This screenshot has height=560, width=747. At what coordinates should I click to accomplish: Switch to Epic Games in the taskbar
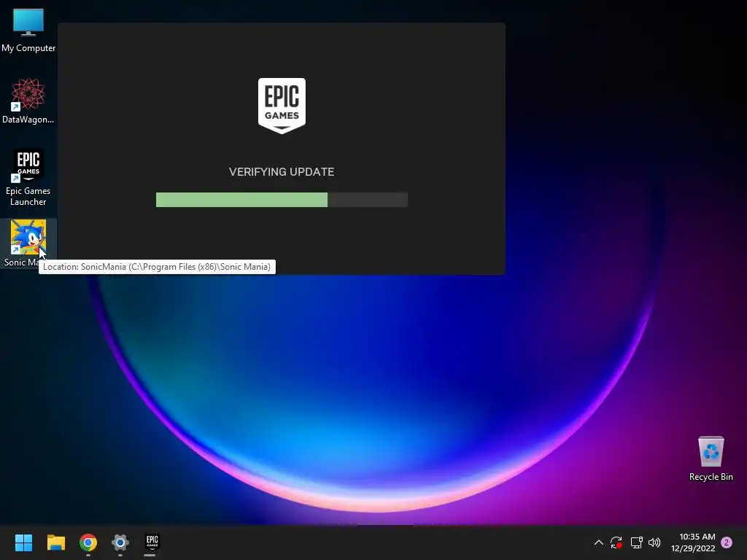tap(152, 542)
